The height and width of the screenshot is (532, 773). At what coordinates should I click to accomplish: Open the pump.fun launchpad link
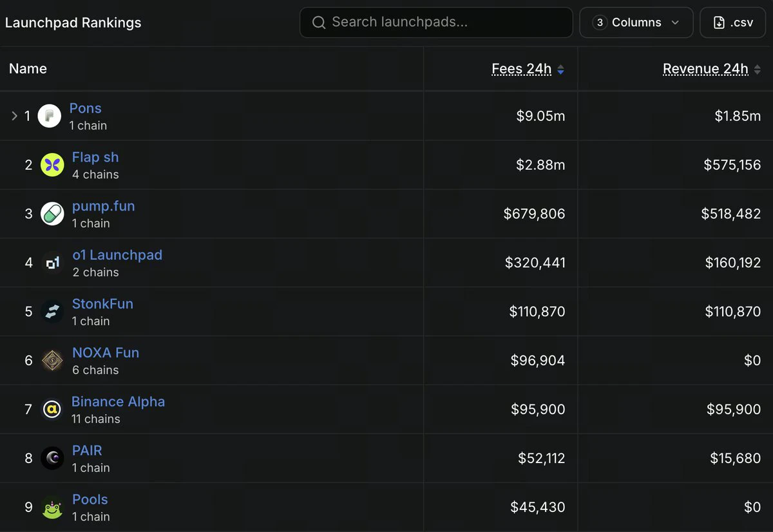click(x=104, y=206)
